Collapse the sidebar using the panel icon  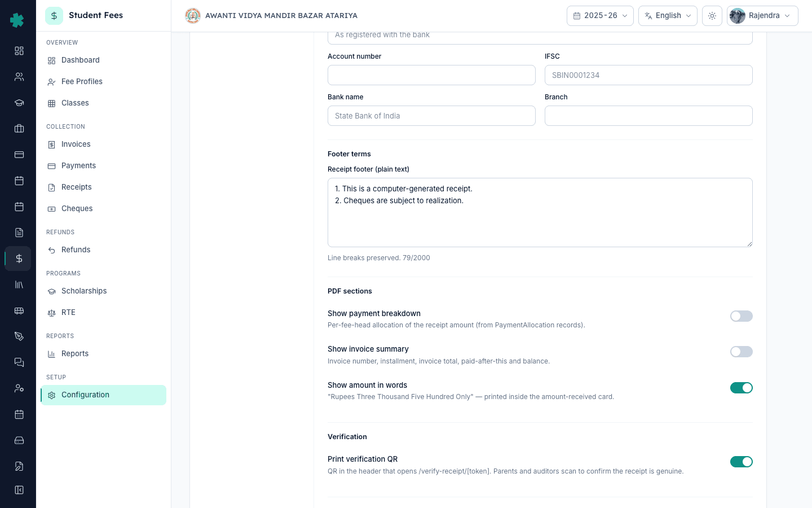click(19, 490)
